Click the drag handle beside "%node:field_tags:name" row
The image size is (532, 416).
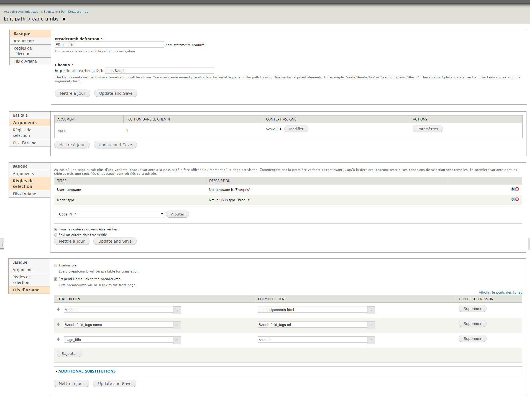58,324
